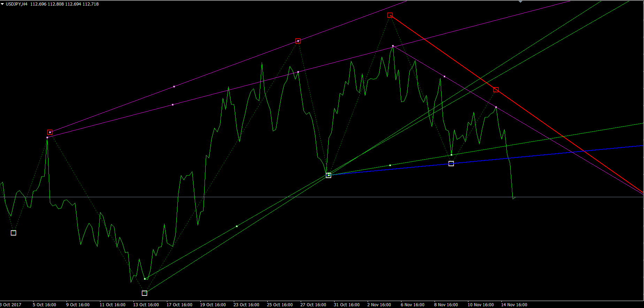Click the '14 Nov 16:00' time label
644x308 pixels.
pos(514,305)
